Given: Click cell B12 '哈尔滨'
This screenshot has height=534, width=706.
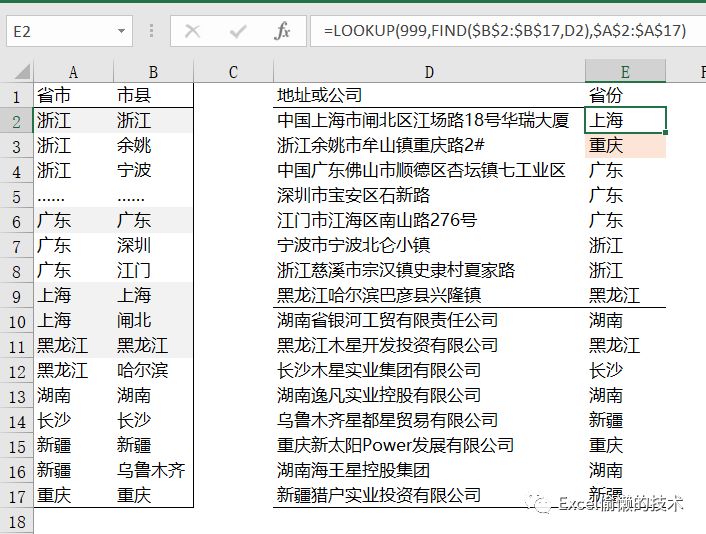Looking at the screenshot, I should pyautogui.click(x=153, y=371).
